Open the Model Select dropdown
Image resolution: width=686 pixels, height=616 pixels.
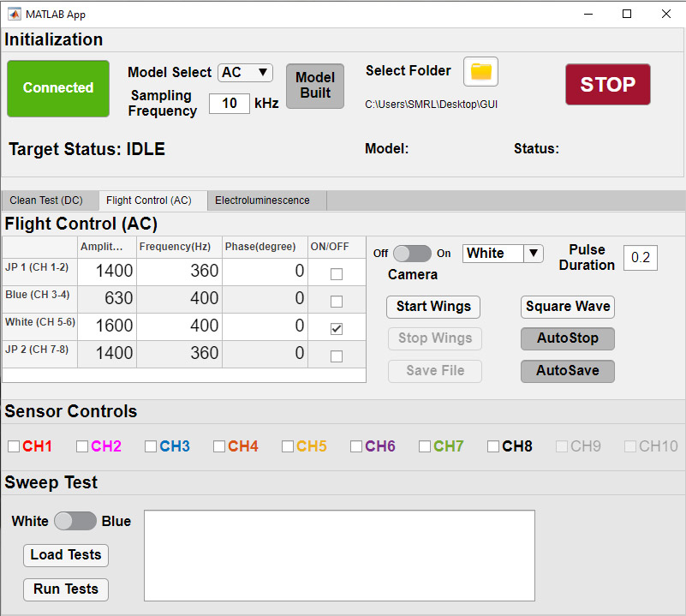pos(245,73)
